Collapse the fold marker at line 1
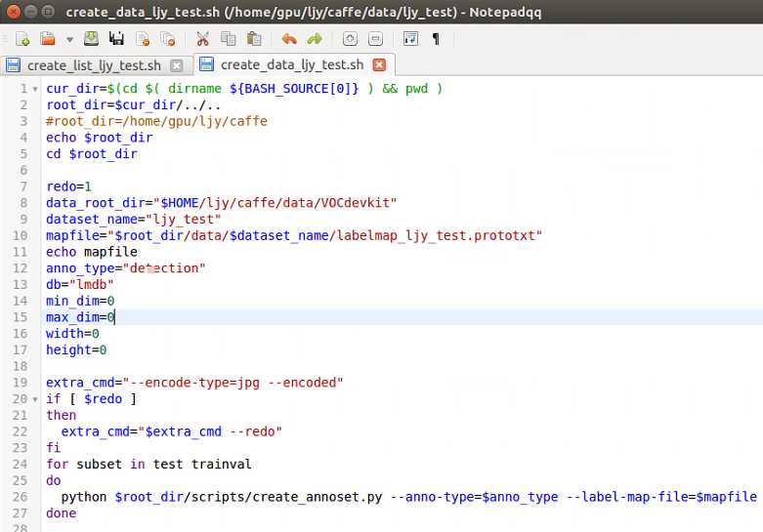Image resolution: width=763 pixels, height=532 pixels. [x=35, y=89]
